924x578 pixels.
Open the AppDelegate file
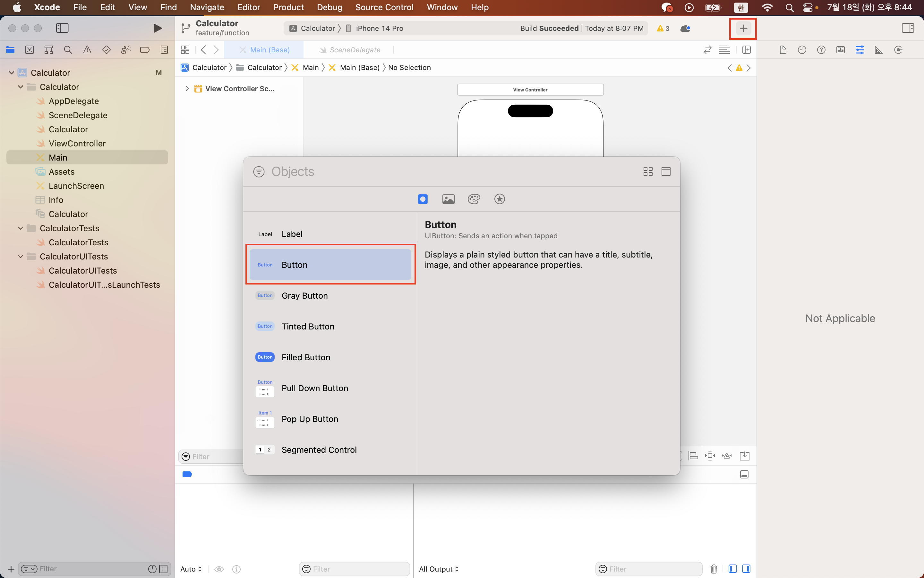pos(74,101)
